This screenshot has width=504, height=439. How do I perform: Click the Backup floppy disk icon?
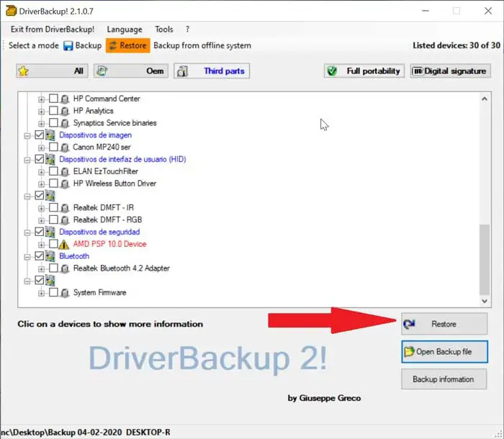tap(68, 45)
